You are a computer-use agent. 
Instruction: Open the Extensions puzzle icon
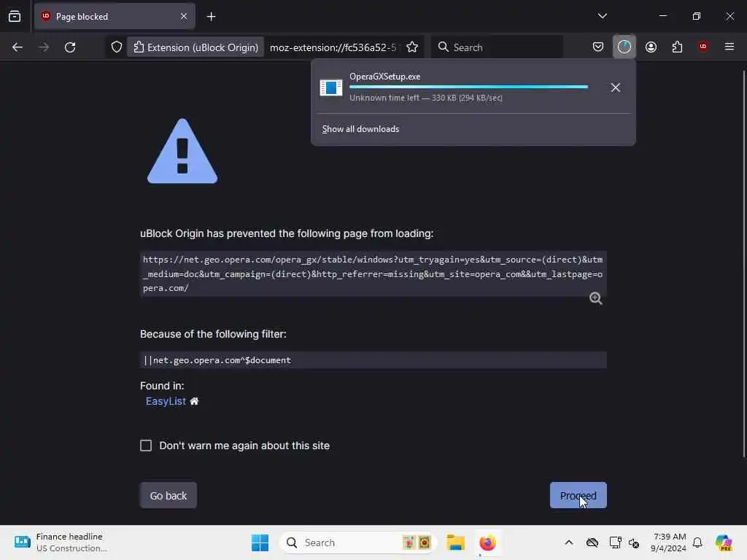point(677,47)
